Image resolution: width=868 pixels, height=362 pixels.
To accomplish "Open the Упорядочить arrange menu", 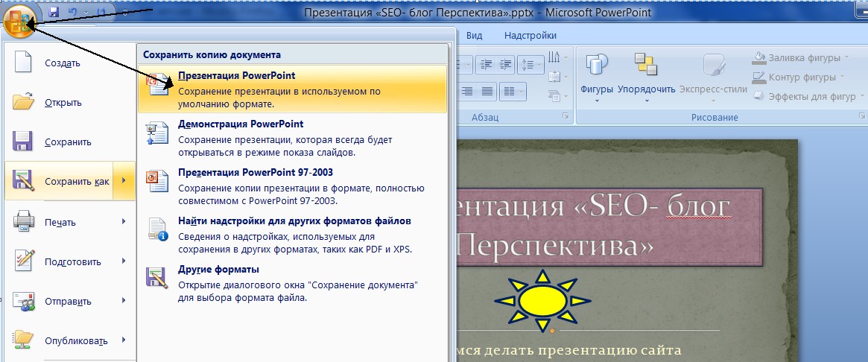I will [646, 77].
